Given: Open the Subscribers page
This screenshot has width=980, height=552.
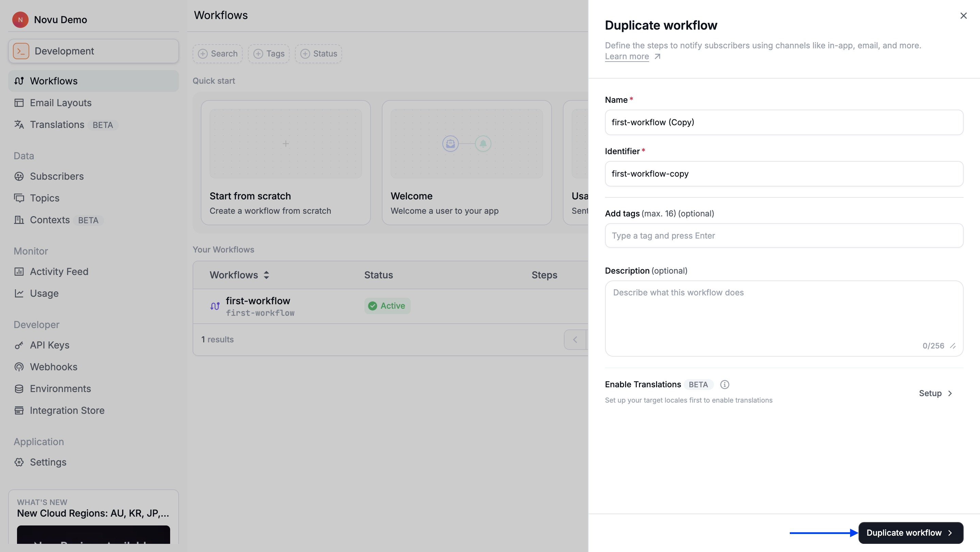Looking at the screenshot, I should (x=57, y=176).
